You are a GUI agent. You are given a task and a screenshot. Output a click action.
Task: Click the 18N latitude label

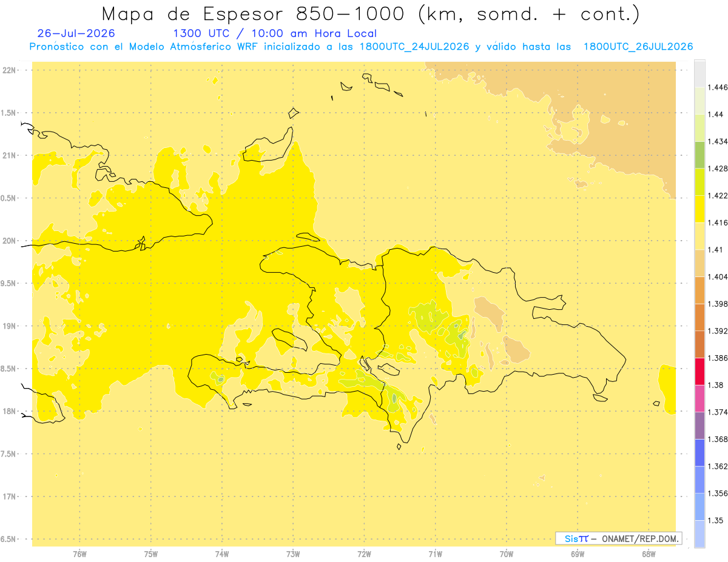tap(10, 411)
